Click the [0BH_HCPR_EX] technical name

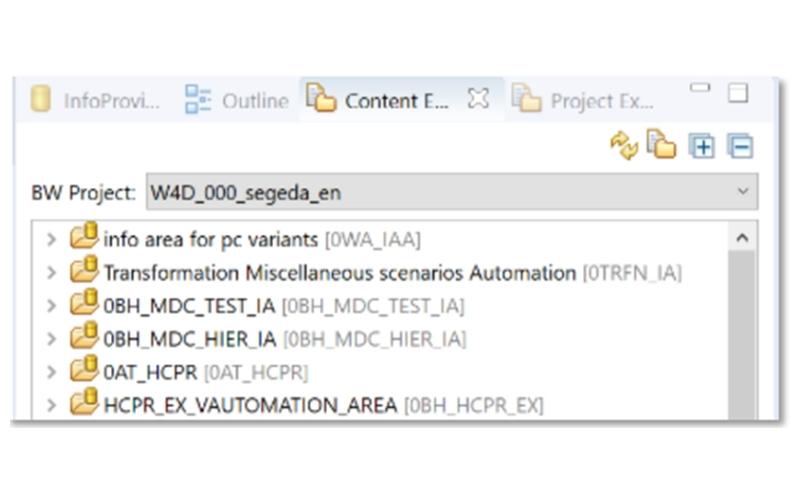tap(474, 406)
